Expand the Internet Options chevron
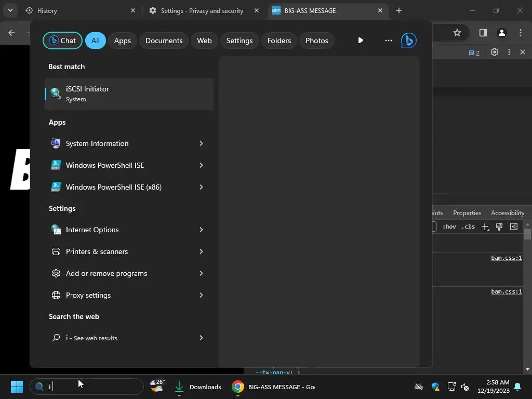The image size is (532, 399). coord(201,230)
